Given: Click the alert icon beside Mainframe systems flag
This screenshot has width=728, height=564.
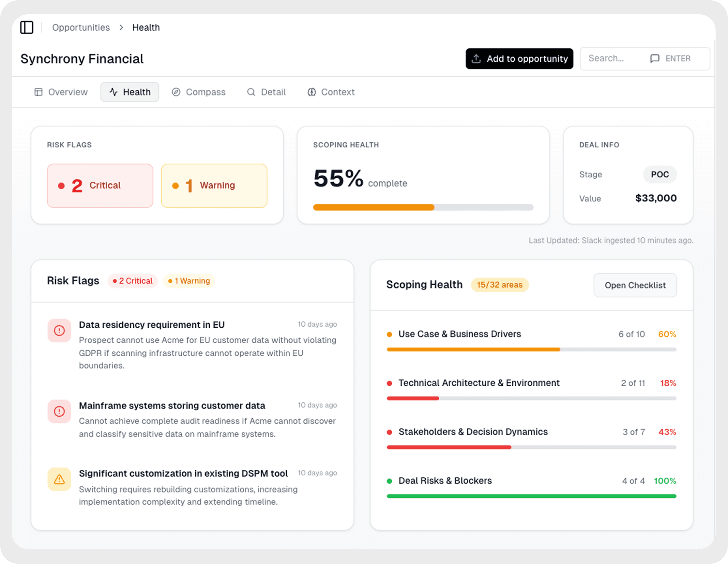Looking at the screenshot, I should pos(59,411).
